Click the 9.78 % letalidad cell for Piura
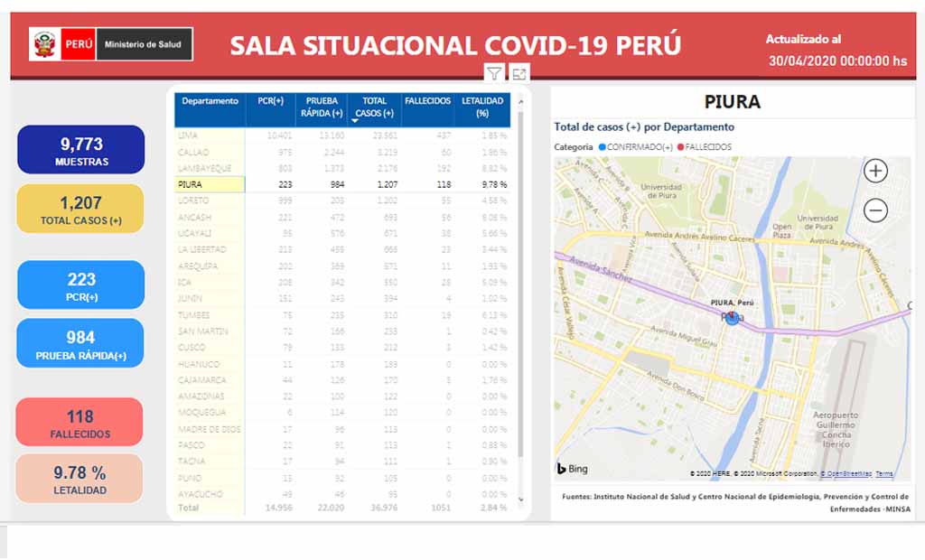 click(494, 184)
